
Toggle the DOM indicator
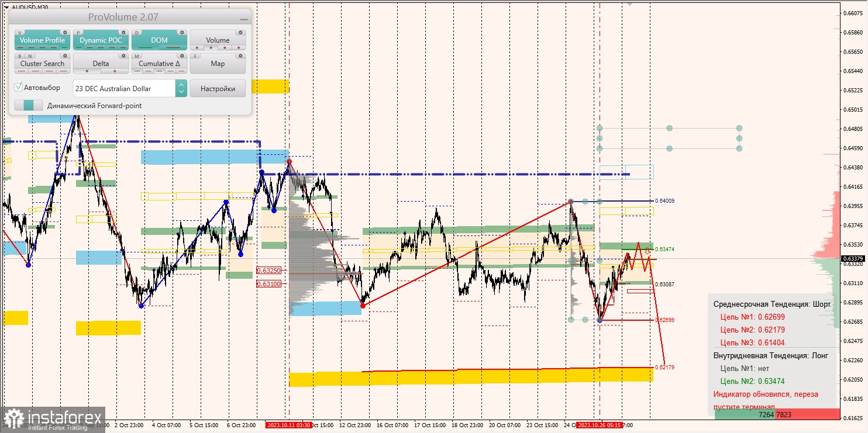click(159, 40)
